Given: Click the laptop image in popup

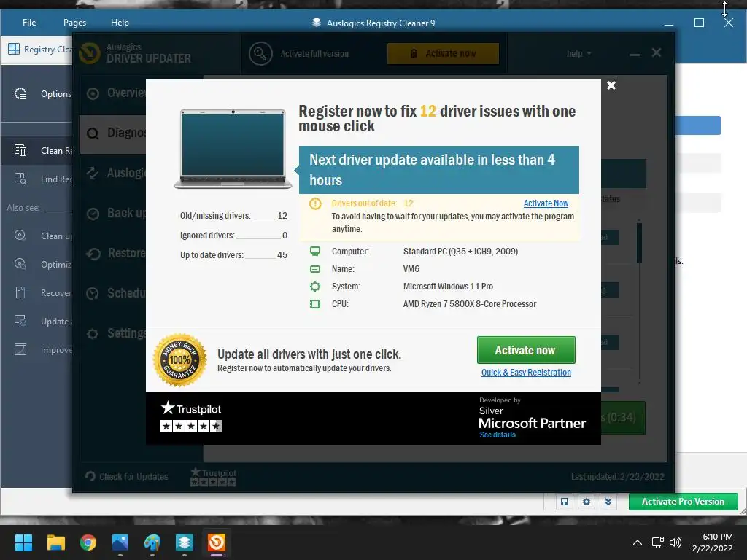Looking at the screenshot, I should point(233,149).
